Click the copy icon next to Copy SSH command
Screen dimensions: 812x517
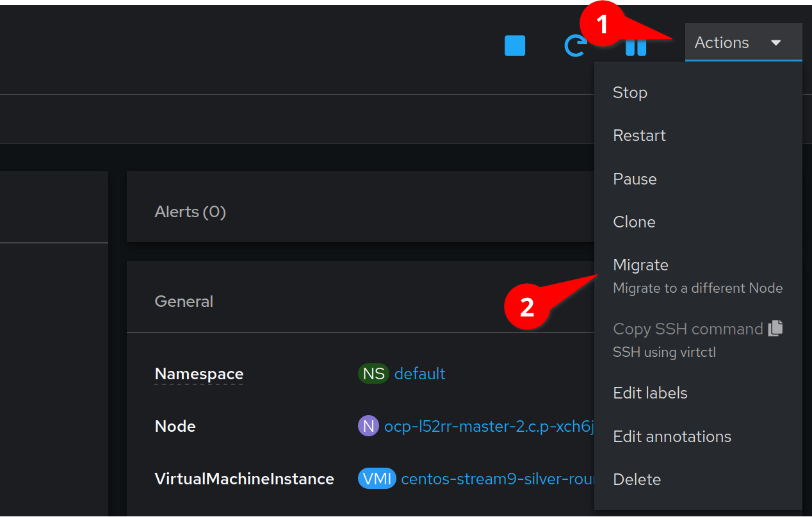tap(776, 328)
